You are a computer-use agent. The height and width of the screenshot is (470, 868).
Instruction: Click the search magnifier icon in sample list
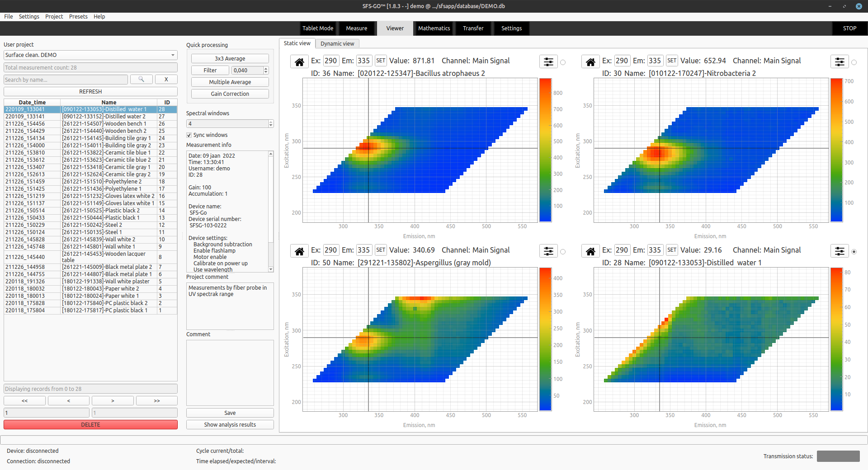click(141, 79)
